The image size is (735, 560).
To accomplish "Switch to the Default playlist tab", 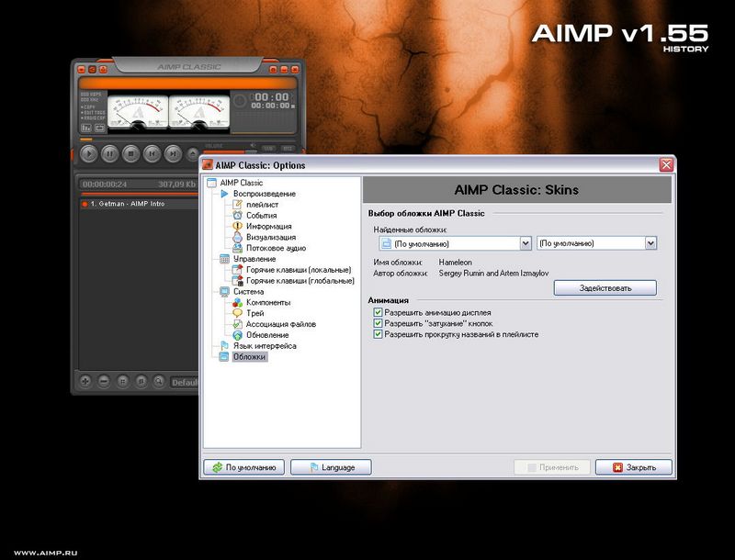I will [185, 383].
